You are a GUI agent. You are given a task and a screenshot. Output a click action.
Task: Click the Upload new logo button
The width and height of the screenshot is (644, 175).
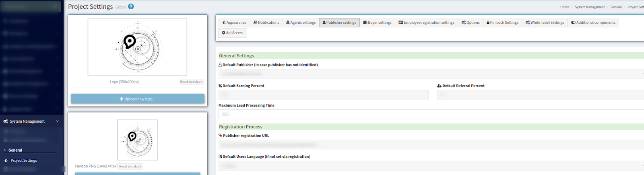[137, 99]
